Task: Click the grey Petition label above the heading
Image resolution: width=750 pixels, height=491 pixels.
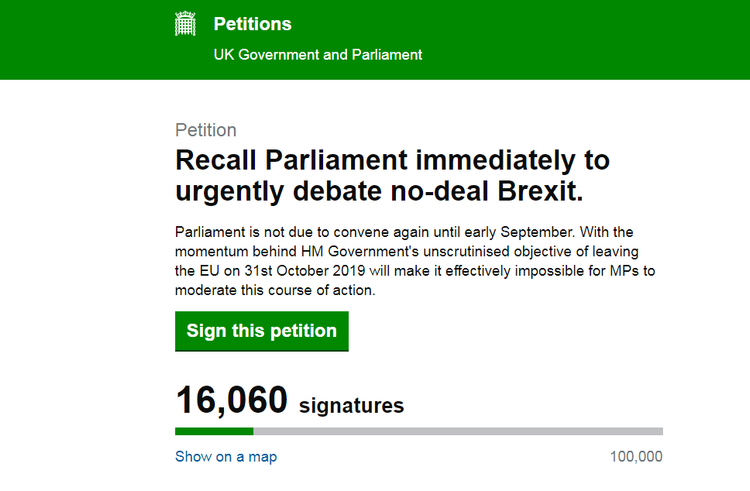Action: tap(206, 130)
